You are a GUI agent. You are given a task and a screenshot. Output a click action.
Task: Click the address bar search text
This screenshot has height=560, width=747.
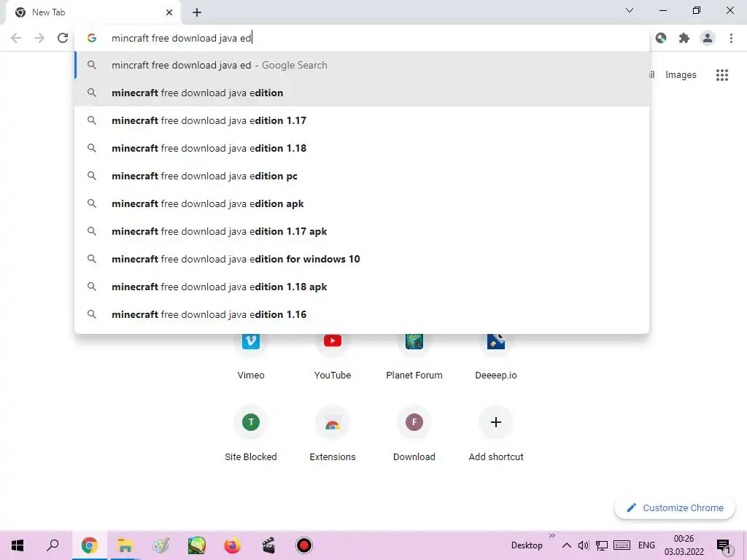[182, 38]
